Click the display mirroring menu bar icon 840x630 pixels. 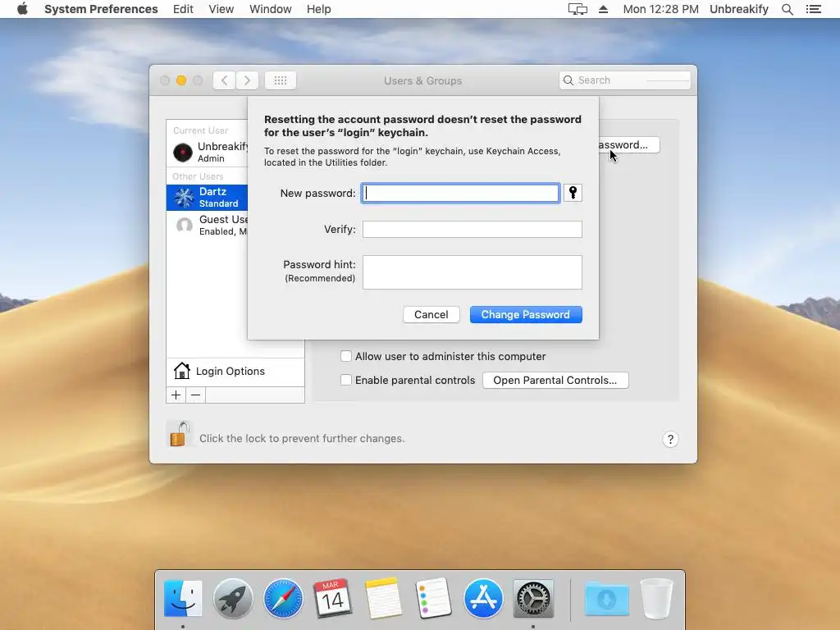click(x=577, y=9)
